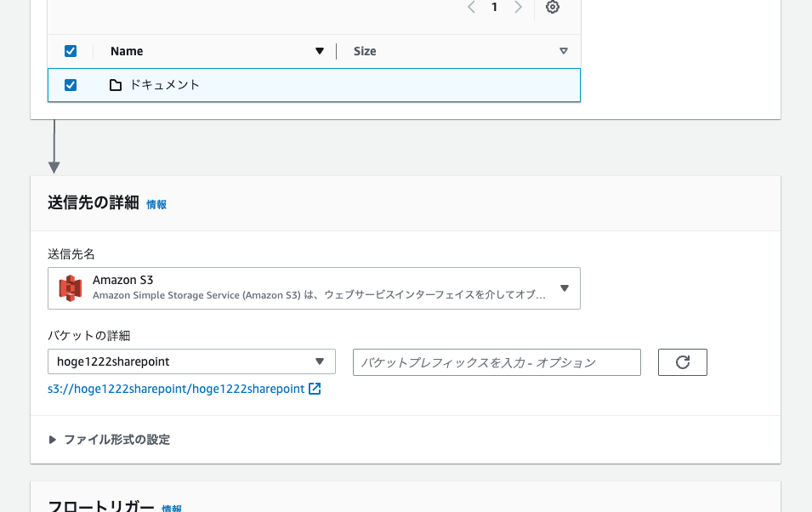Open the filter icon on the Size column
812x512 pixels.
(x=563, y=51)
